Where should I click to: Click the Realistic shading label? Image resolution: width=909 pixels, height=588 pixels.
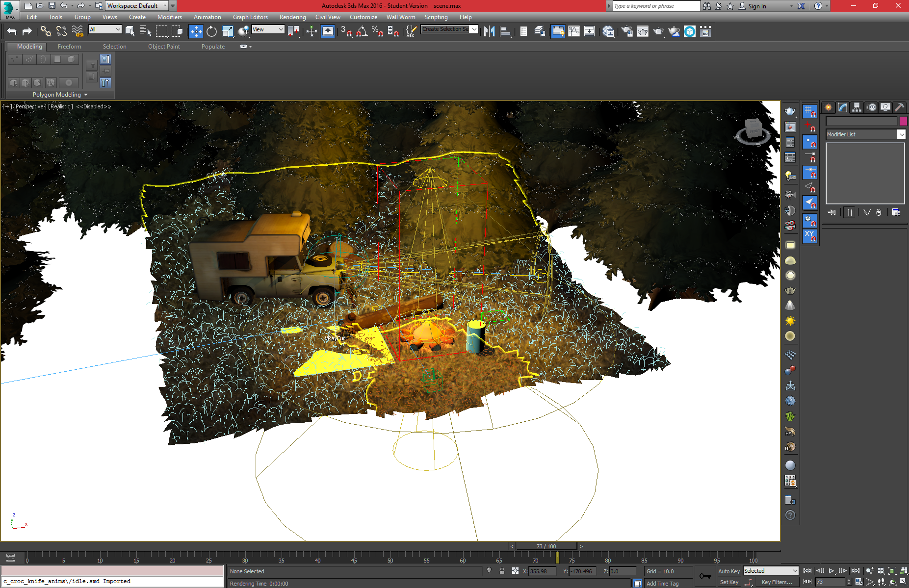[61, 106]
